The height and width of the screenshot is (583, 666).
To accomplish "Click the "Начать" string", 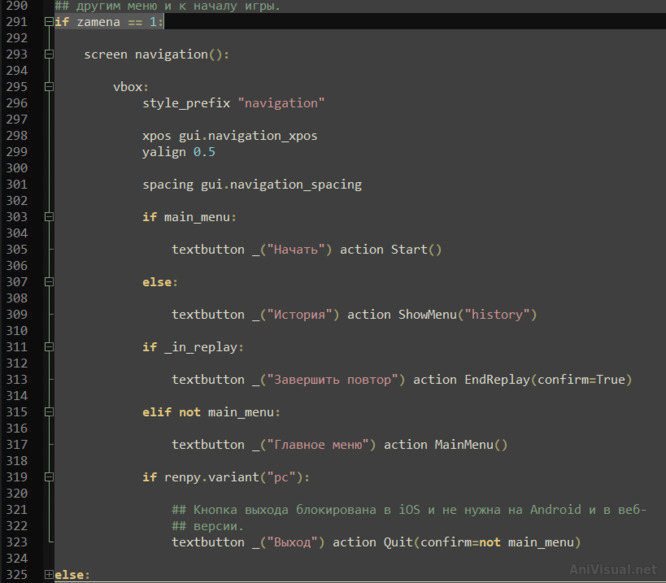I will [x=296, y=250].
